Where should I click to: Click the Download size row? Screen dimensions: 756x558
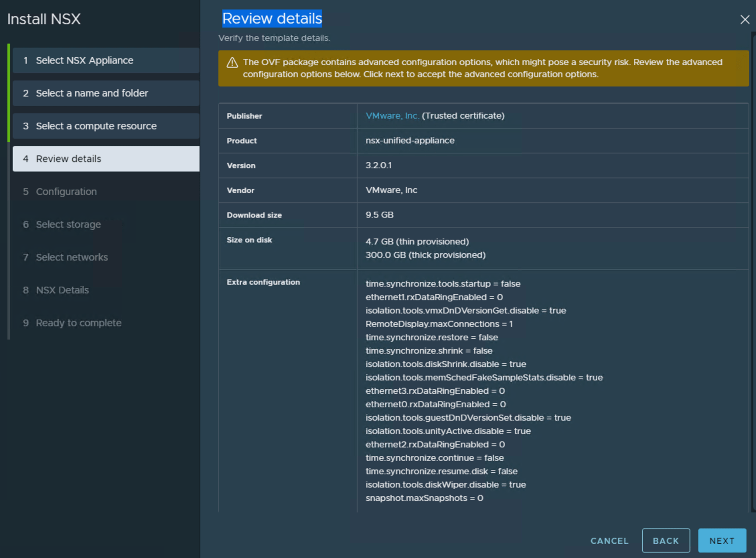point(254,215)
